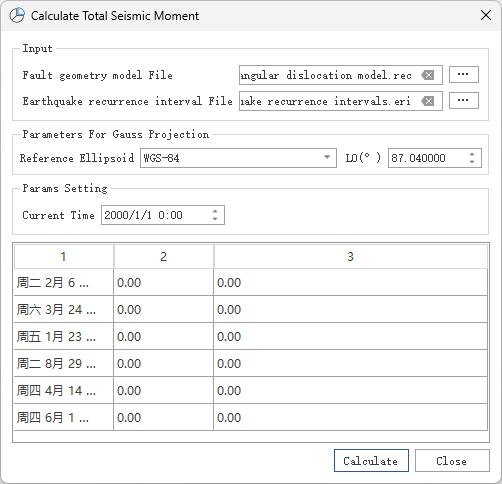Dismiss dialog with the Close button

click(x=452, y=461)
